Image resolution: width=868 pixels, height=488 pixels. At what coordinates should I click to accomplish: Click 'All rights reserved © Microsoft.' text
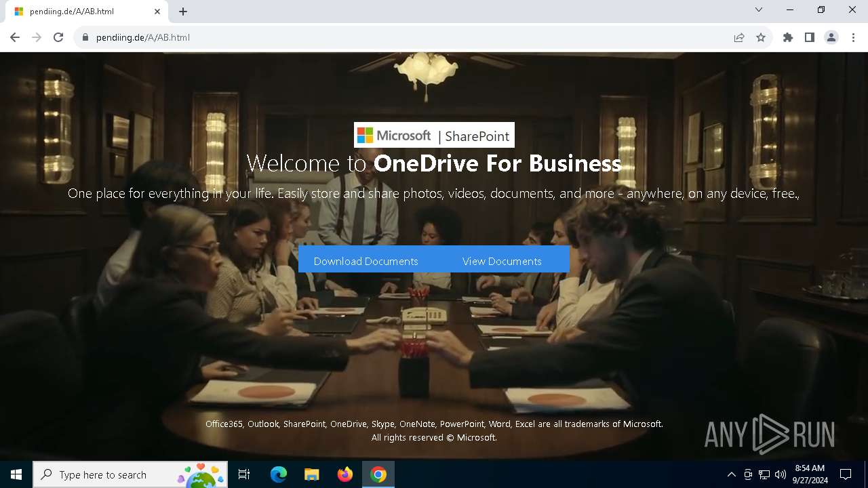pyautogui.click(x=434, y=438)
